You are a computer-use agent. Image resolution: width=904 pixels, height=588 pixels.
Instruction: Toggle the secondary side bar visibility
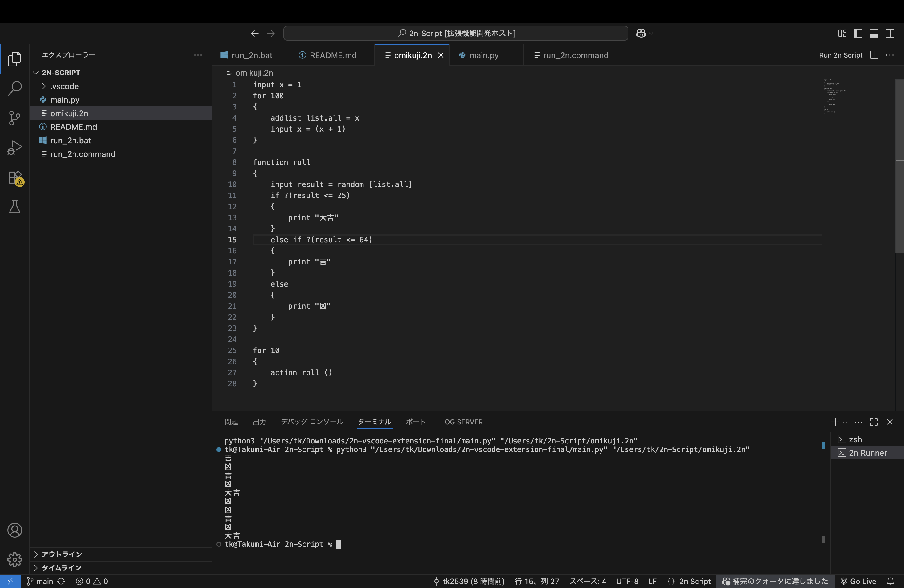pyautogui.click(x=890, y=34)
